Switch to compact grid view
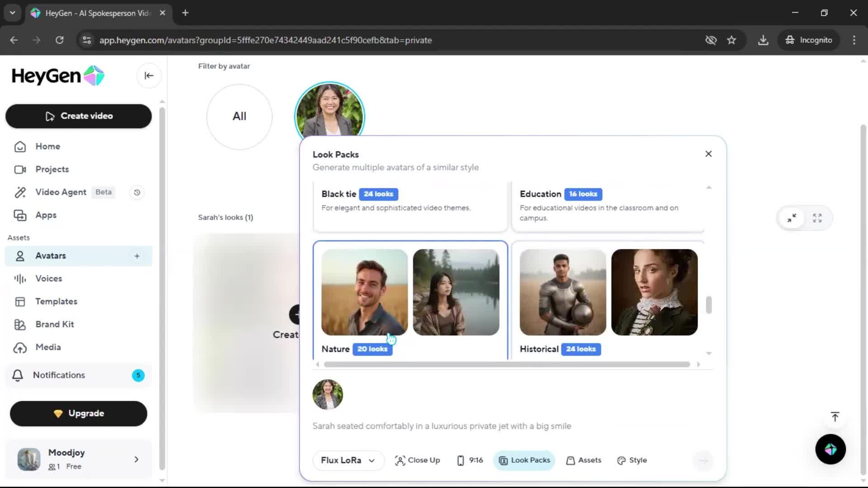This screenshot has height=488, width=868. point(792,218)
